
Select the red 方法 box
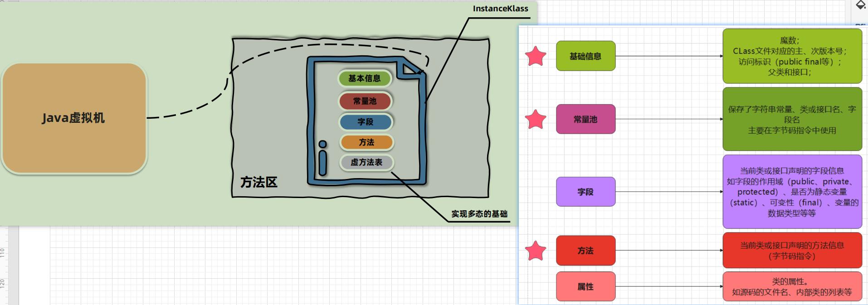pyautogui.click(x=586, y=251)
